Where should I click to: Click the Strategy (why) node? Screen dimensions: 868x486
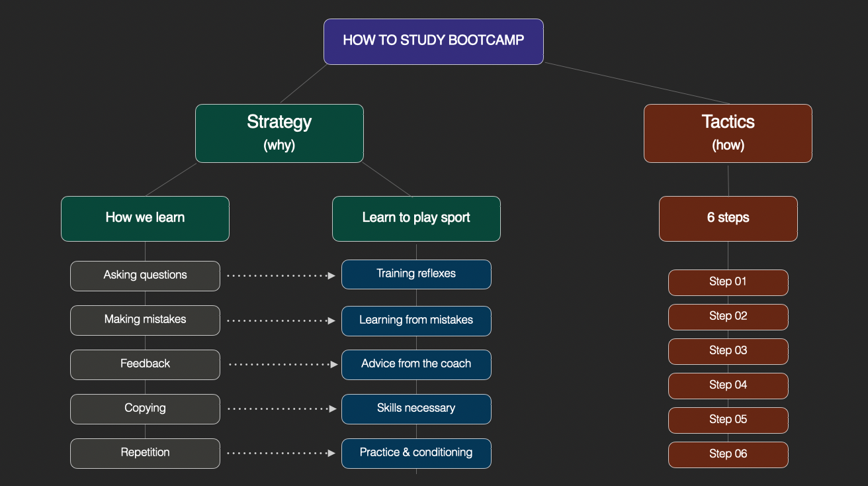(x=279, y=133)
